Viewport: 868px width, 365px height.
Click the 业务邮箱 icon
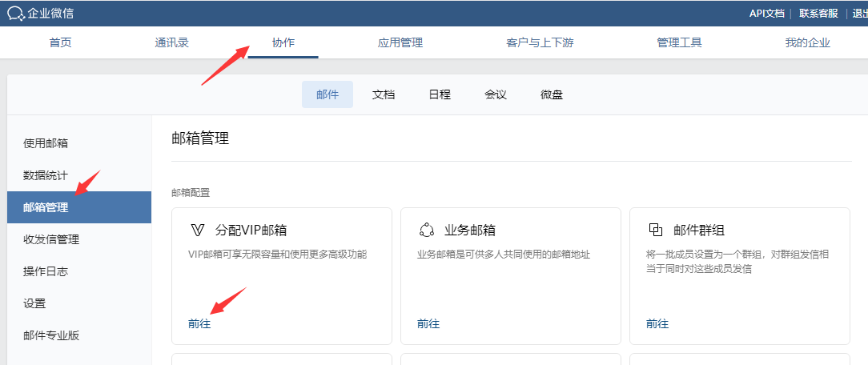pos(426,231)
